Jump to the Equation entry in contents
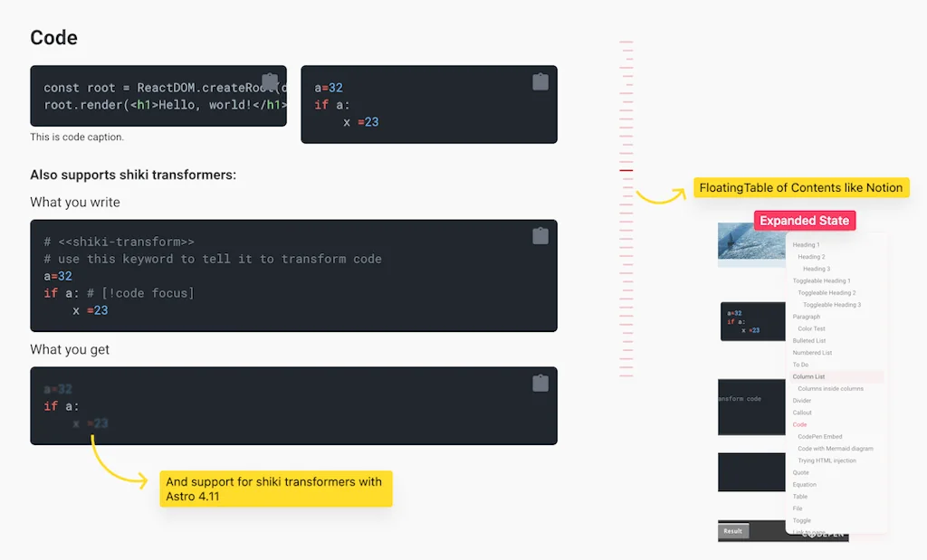Image resolution: width=927 pixels, height=560 pixels. point(804,484)
